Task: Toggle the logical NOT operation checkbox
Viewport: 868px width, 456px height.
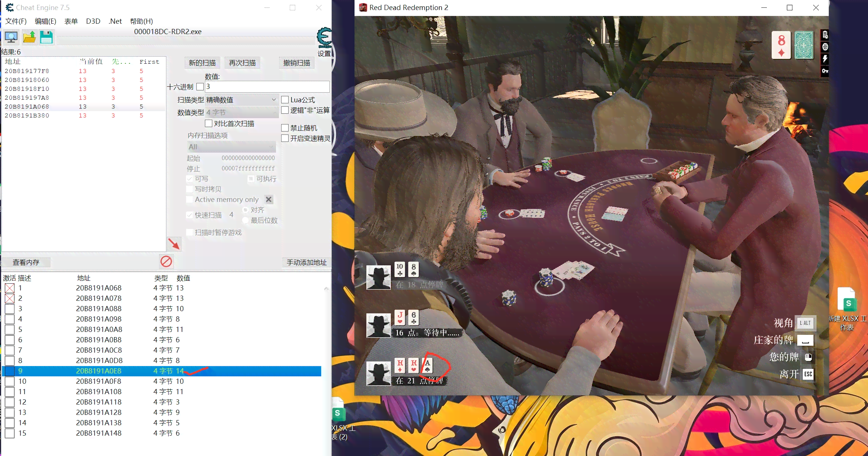Action: 285,110
